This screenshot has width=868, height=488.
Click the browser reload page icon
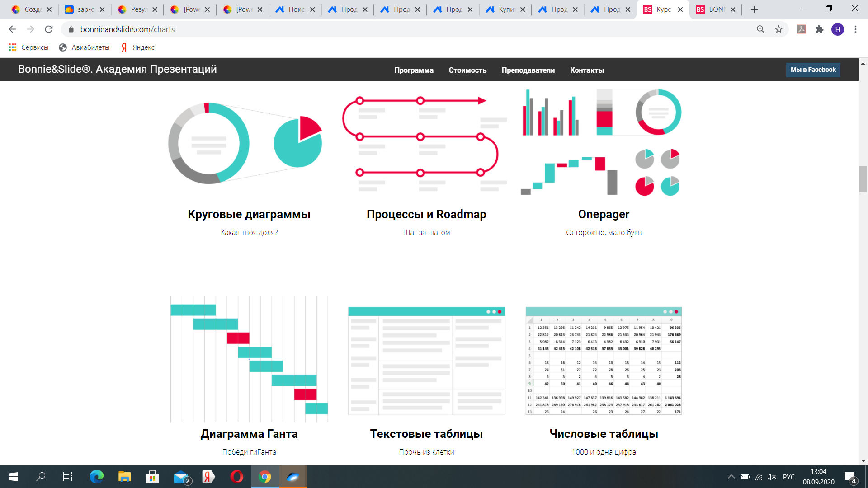[49, 29]
